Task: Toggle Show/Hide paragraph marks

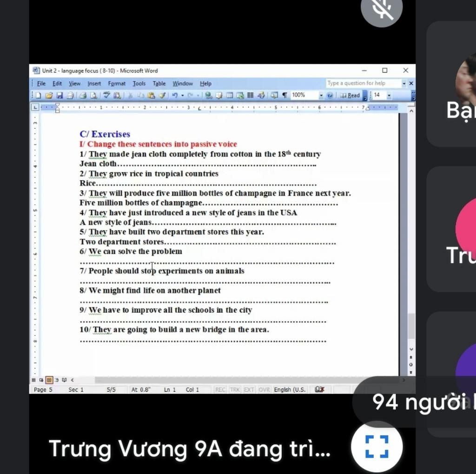Action: [285, 95]
